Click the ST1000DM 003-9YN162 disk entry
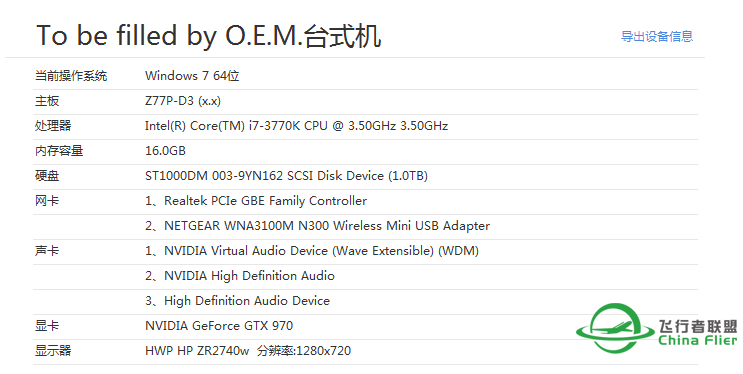The image size is (743, 374). (x=286, y=176)
